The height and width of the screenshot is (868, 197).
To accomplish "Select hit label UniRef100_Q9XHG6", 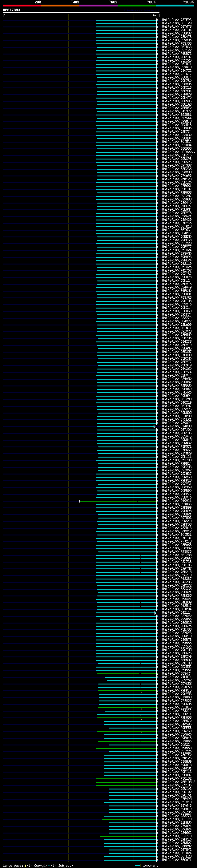I will (177, 504).
